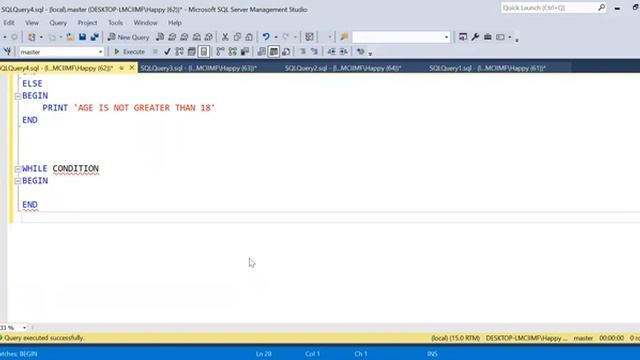Click the Undo arrow icon
This screenshot has width=640, height=360.
click(x=266, y=37)
